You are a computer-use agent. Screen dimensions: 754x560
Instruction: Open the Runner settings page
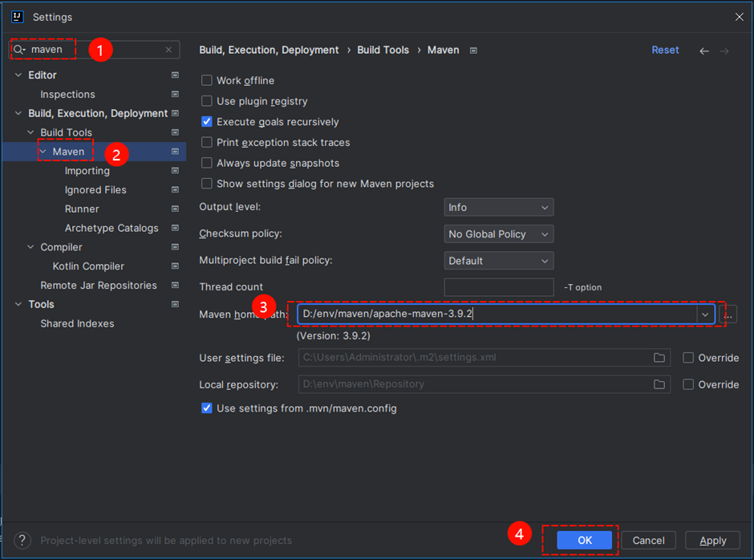pyautogui.click(x=82, y=209)
